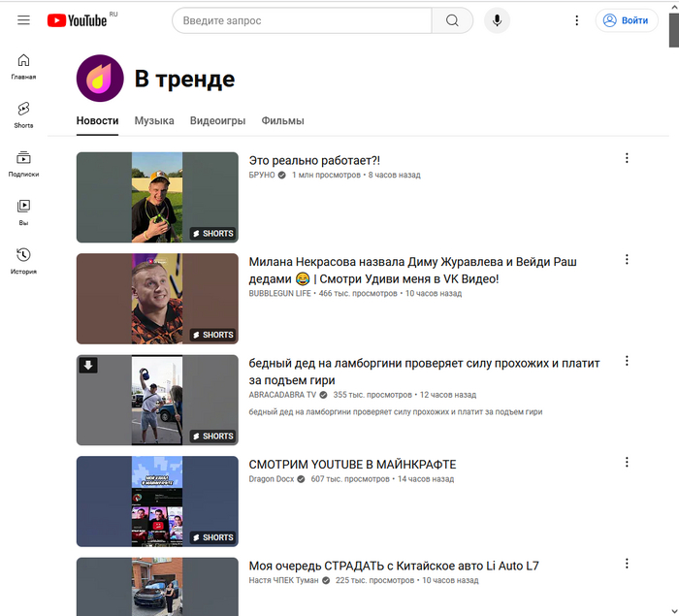Go to Главная in the sidebar
This screenshot has width=679, height=616.
(23, 67)
